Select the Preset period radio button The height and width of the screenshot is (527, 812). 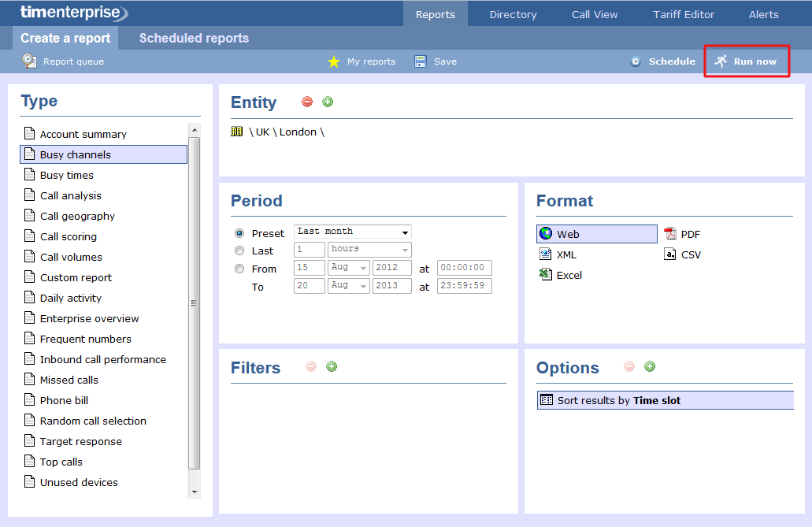(x=239, y=233)
